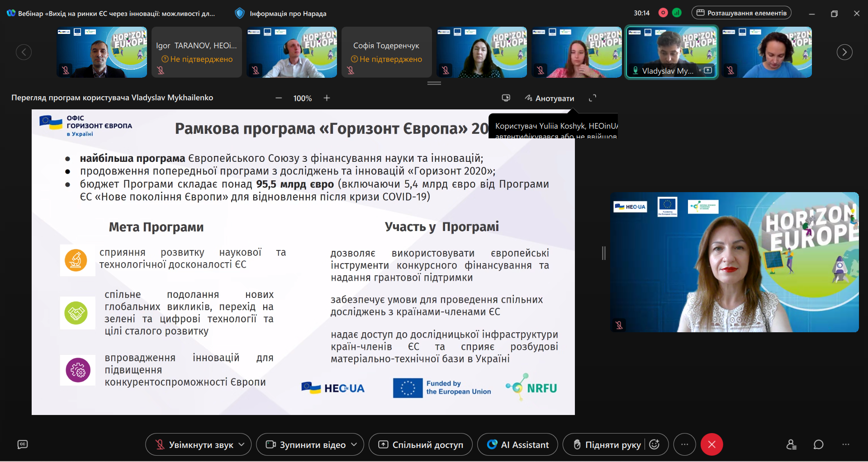Viewport: 868px width, 462px height.
Task: Click Інформація про Нарада label
Action: pos(288,14)
